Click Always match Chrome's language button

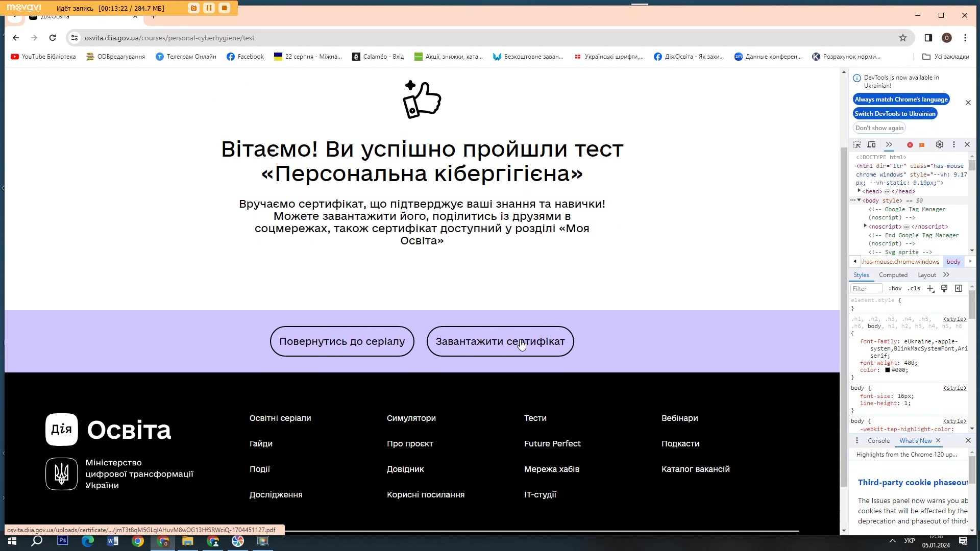coord(901,99)
